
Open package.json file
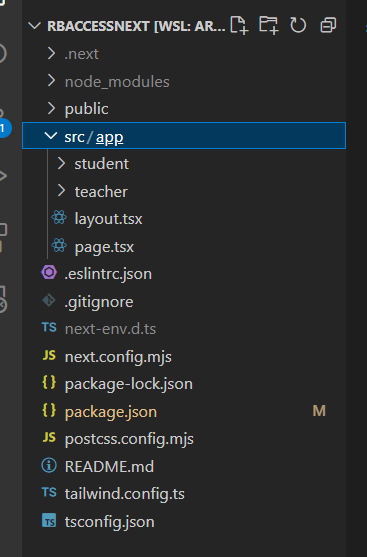pyautogui.click(x=111, y=412)
